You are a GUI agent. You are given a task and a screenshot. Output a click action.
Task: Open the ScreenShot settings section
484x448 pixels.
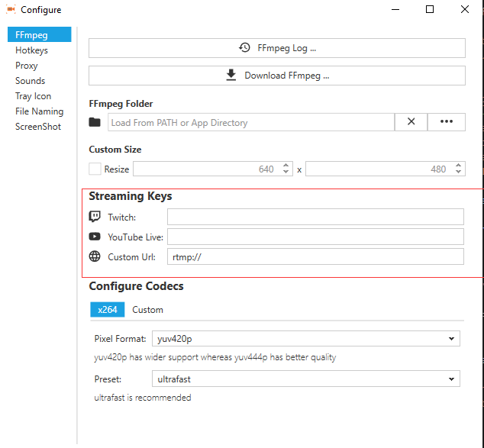pyautogui.click(x=38, y=127)
